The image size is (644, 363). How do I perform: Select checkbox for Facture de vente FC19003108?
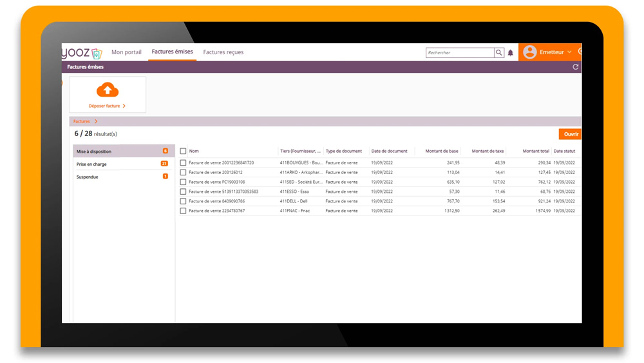point(183,182)
